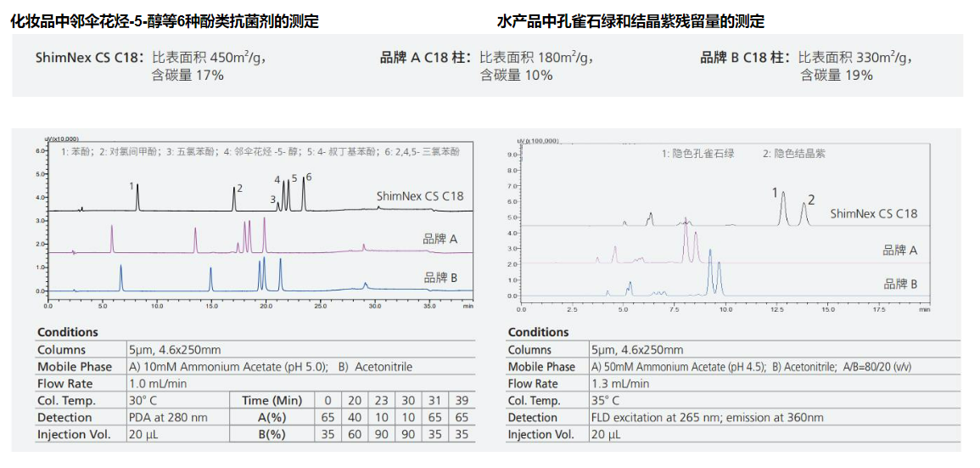Click peak number 6 on the phenols chromatogram
980x468 pixels.
(x=309, y=177)
